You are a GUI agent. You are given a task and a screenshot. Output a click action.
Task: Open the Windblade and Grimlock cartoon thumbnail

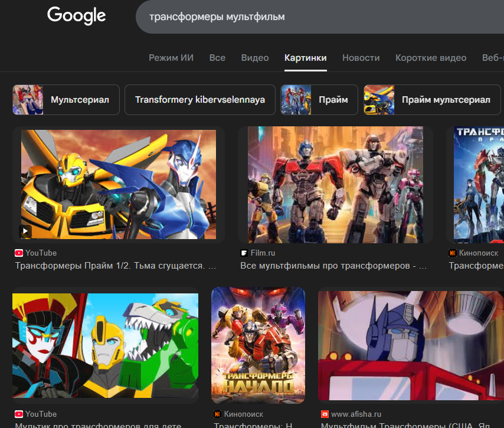[106, 346]
